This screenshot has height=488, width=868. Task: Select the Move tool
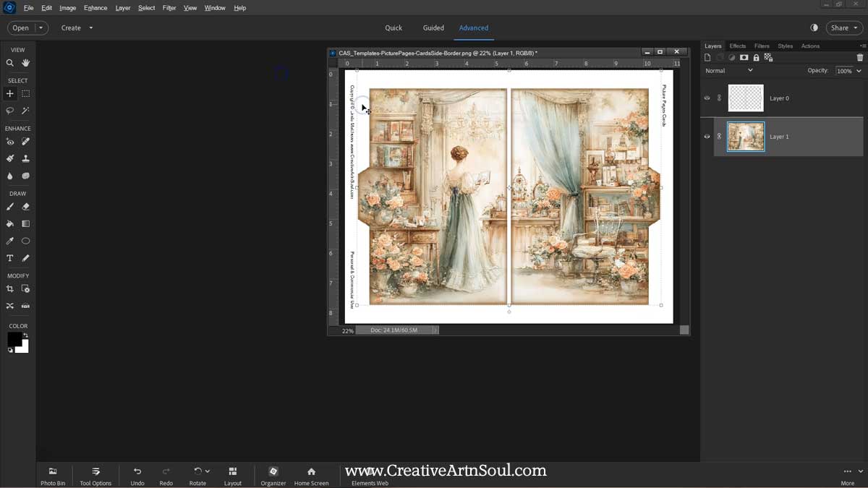10,93
